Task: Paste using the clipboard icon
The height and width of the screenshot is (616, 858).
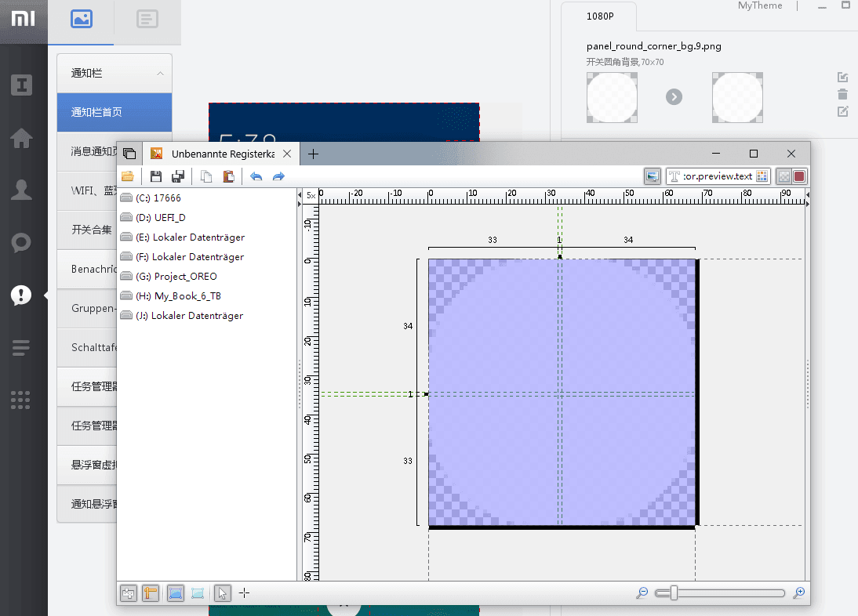Action: (x=229, y=176)
